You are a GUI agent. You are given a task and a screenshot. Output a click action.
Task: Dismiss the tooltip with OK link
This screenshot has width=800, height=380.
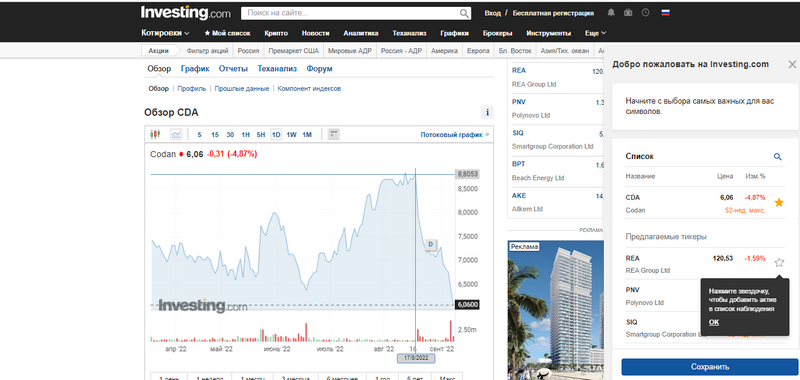714,322
